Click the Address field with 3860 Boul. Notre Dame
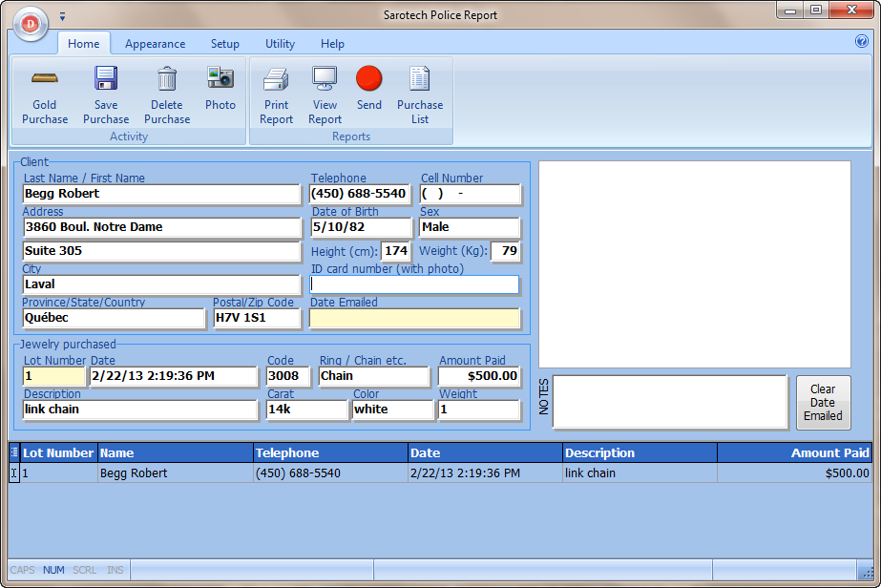Screen dimensions: 881x588 coord(162,227)
